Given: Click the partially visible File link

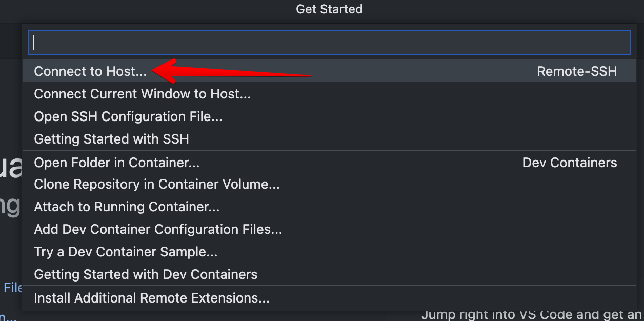Looking at the screenshot, I should click(x=12, y=288).
